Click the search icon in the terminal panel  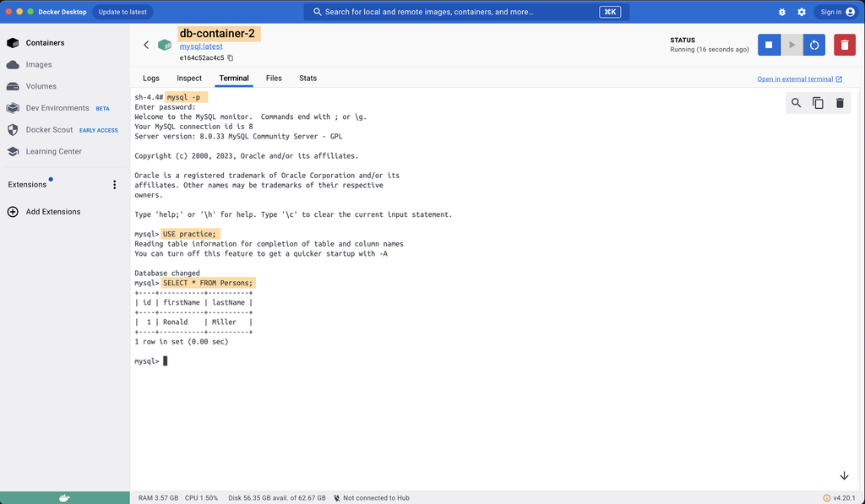(795, 102)
